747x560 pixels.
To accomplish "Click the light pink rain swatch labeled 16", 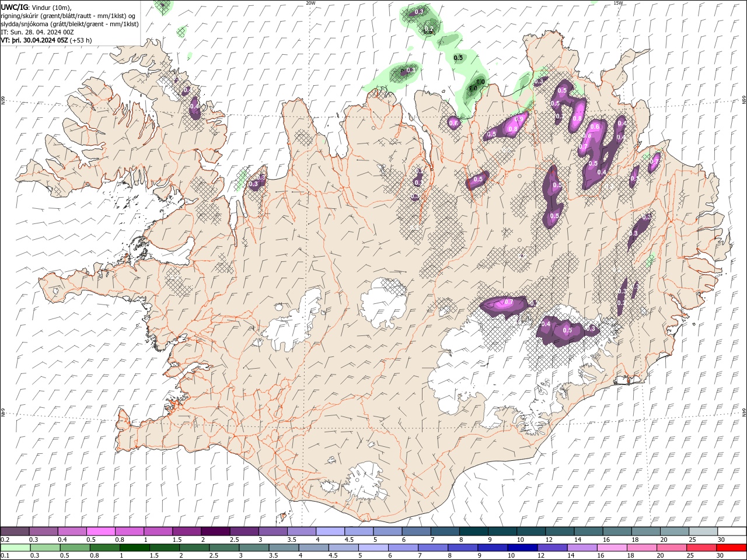I will (x=612, y=548).
